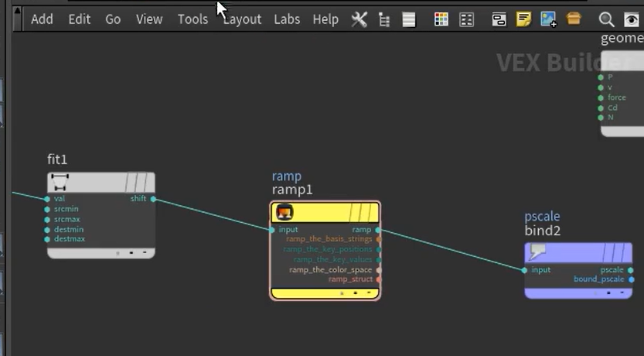Select the bind2 node speech-bubble icon
The height and width of the screenshot is (356, 644).
(x=537, y=252)
